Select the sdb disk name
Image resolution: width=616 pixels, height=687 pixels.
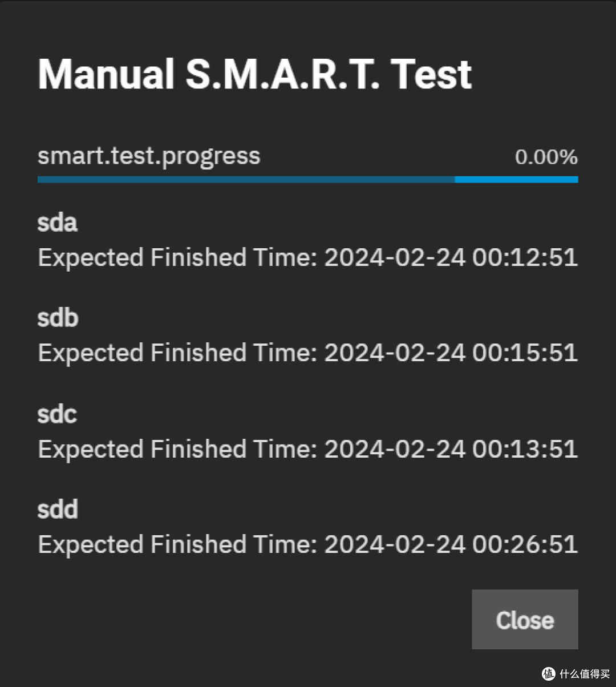click(x=58, y=318)
